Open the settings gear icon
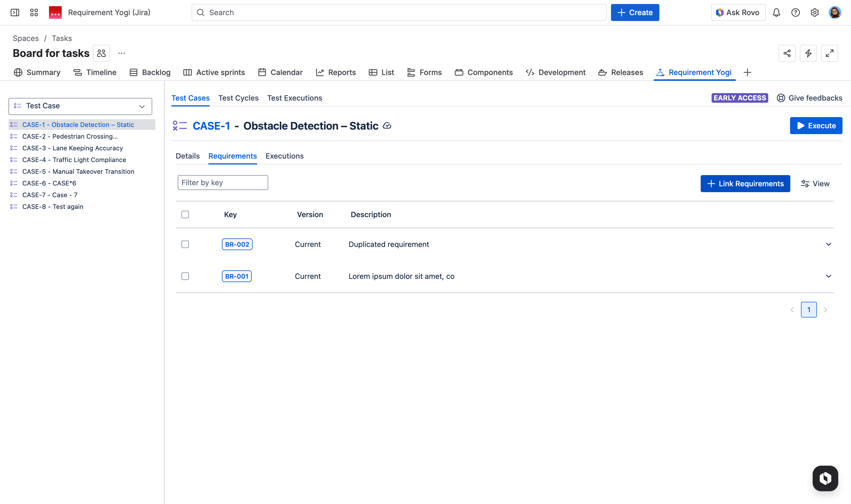The image size is (851, 504). click(x=815, y=13)
